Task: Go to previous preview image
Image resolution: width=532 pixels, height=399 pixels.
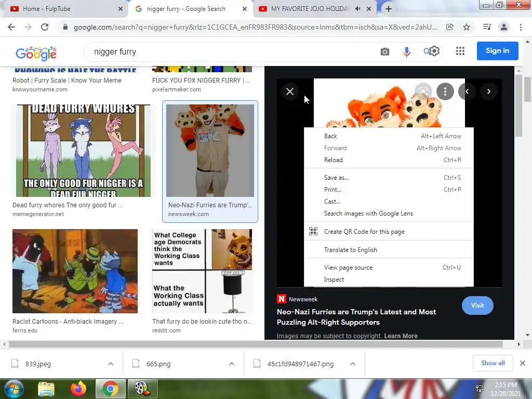Action: 467,91
